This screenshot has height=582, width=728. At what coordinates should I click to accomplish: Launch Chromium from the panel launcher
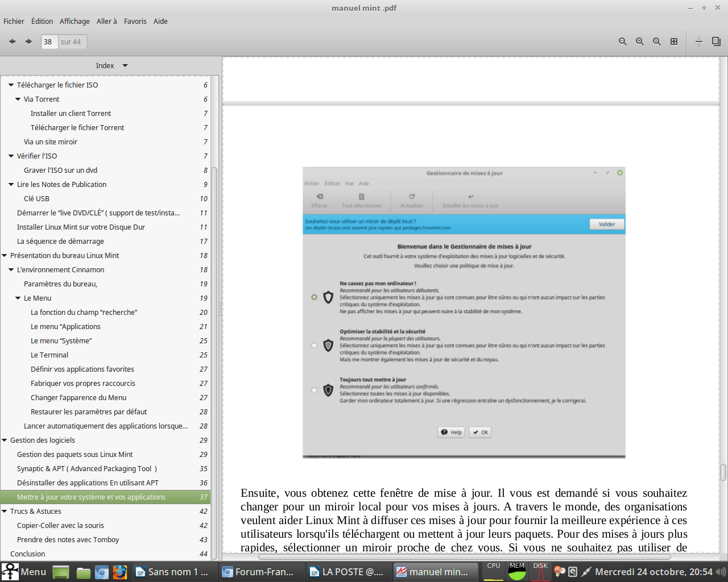point(102,572)
